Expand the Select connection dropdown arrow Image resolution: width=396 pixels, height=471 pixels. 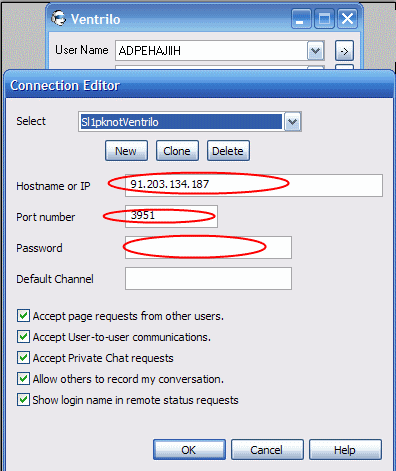pos(293,122)
